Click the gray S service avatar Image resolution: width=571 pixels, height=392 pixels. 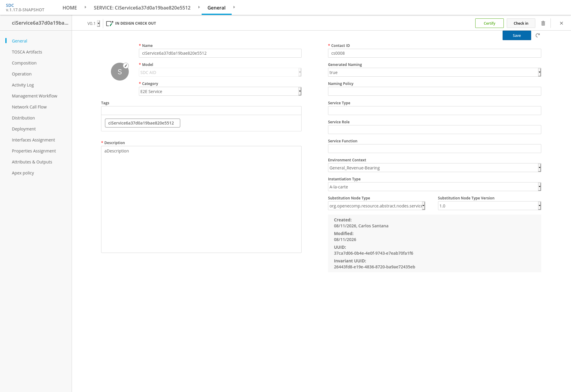(x=120, y=72)
